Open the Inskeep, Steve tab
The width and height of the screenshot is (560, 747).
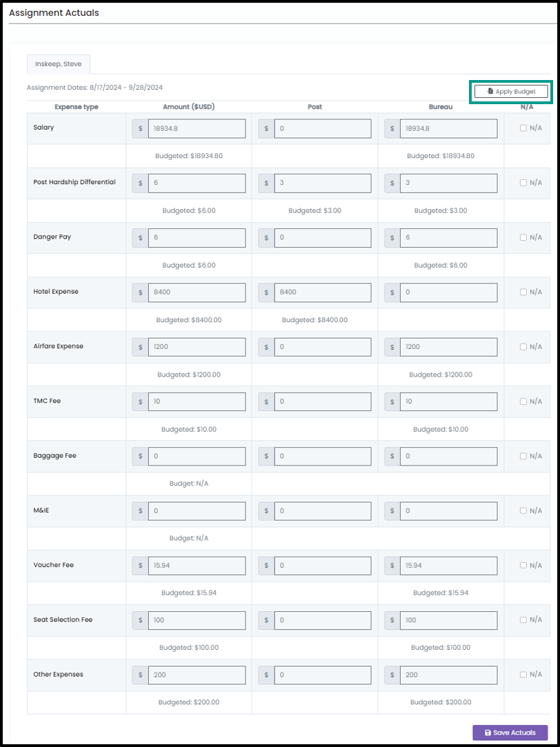pyautogui.click(x=59, y=64)
